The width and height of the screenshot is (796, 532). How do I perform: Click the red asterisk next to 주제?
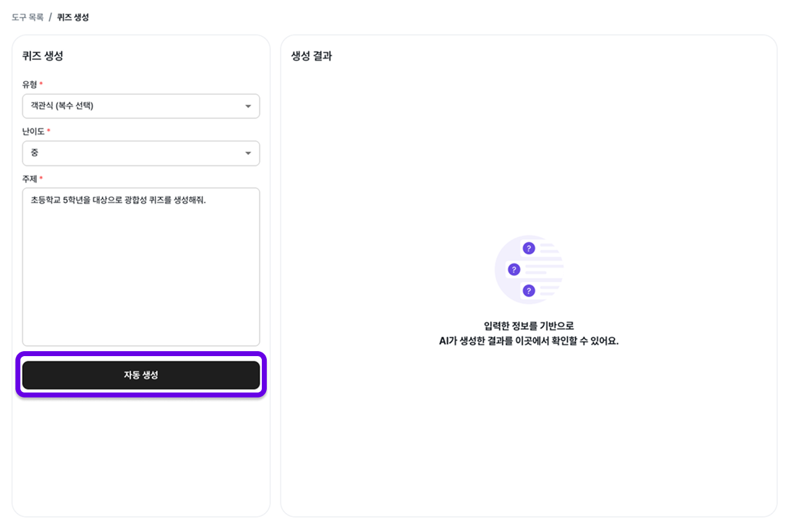click(41, 178)
